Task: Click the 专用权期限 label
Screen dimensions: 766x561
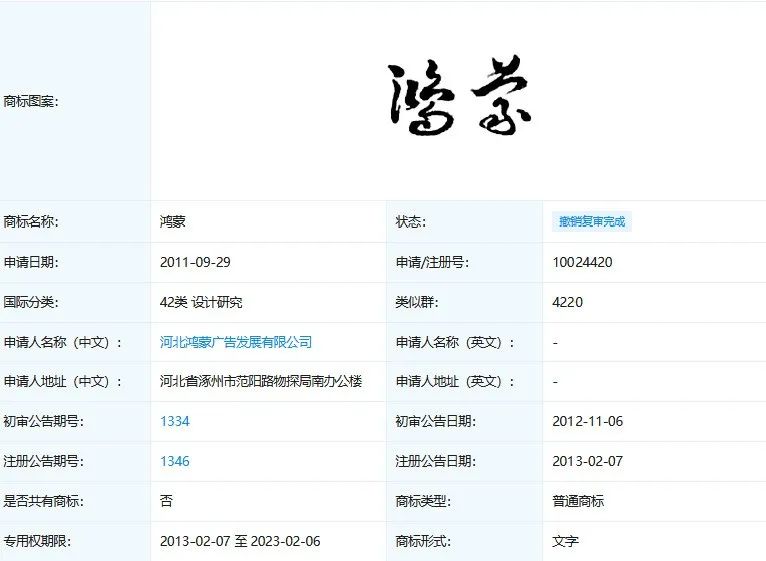Action: coord(37,541)
